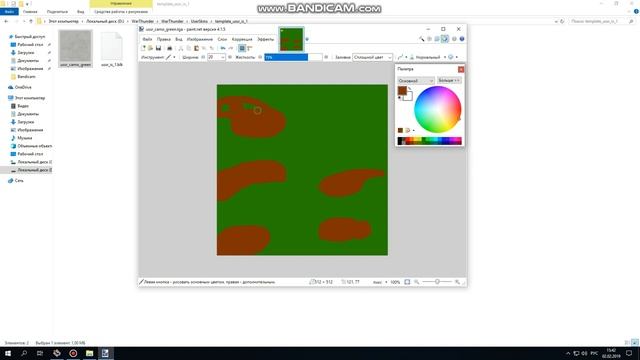The height and width of the screenshot is (360, 640).
Task: Click the Paste clipboard icon in paint.net
Action: click(196, 48)
